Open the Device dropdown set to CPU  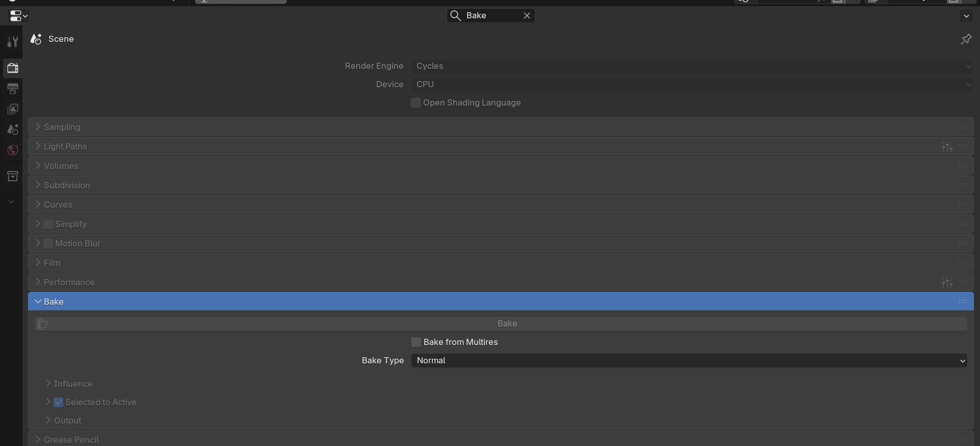click(x=692, y=85)
